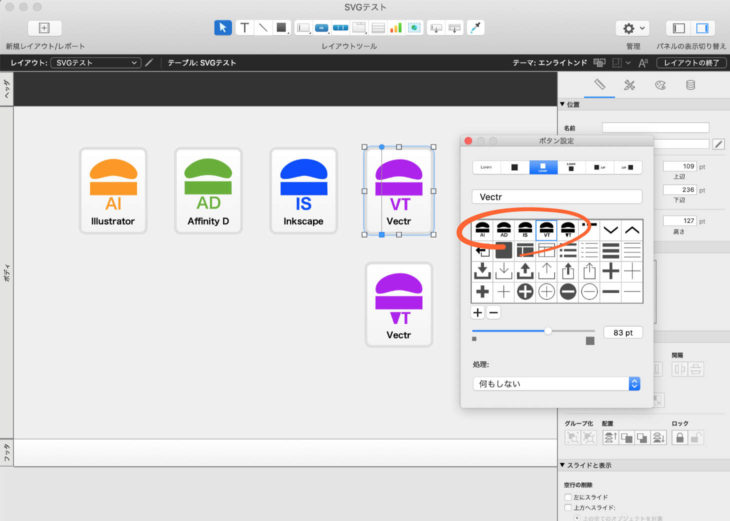Select the Text tool in toolbar
730x521 pixels.
(x=244, y=28)
